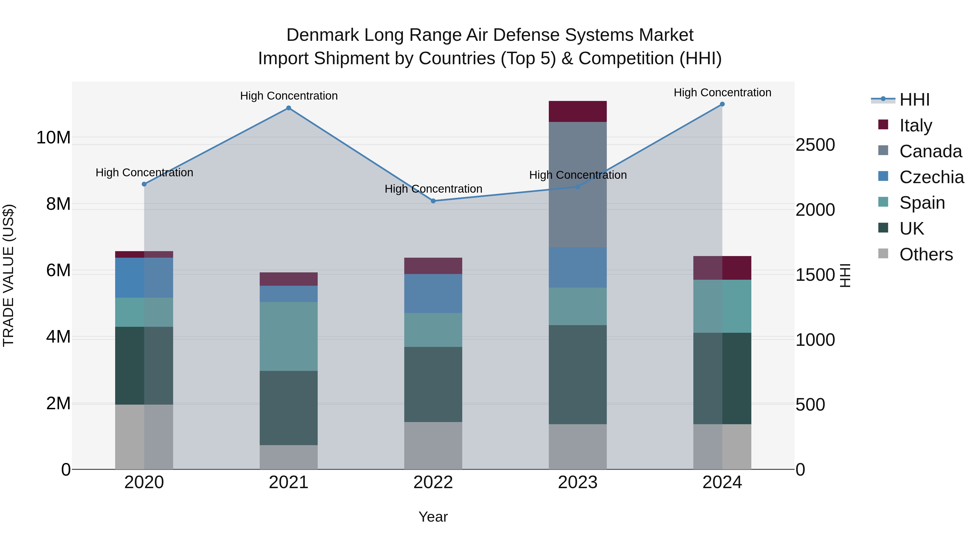
Task: Click the 2021 Czechia bar segment
Action: coord(289,294)
